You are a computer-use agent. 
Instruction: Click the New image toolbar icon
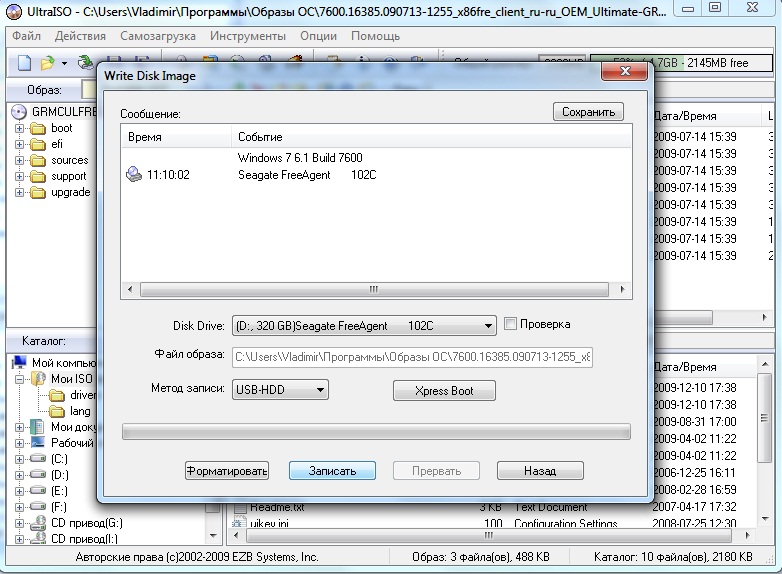[24, 63]
